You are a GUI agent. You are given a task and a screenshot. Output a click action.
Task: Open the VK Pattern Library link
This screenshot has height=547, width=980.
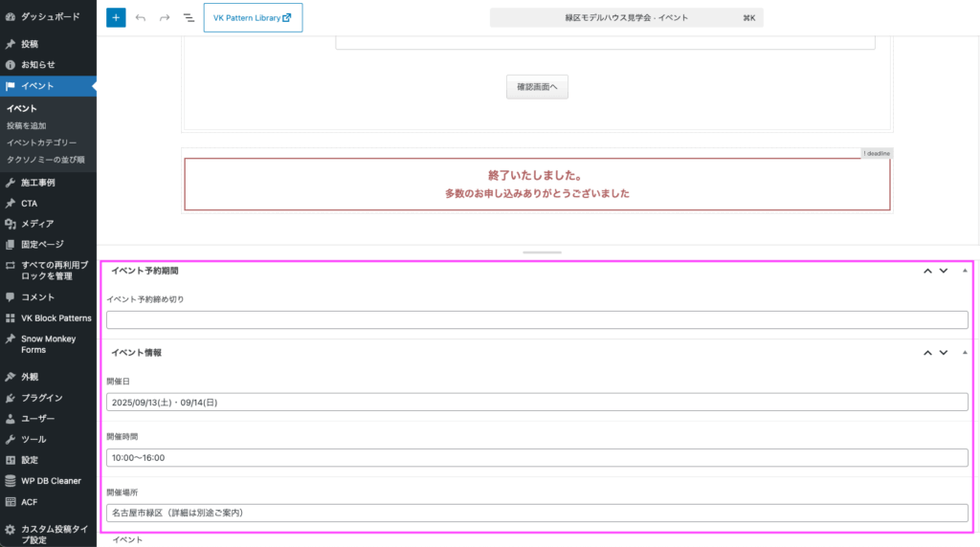[253, 17]
